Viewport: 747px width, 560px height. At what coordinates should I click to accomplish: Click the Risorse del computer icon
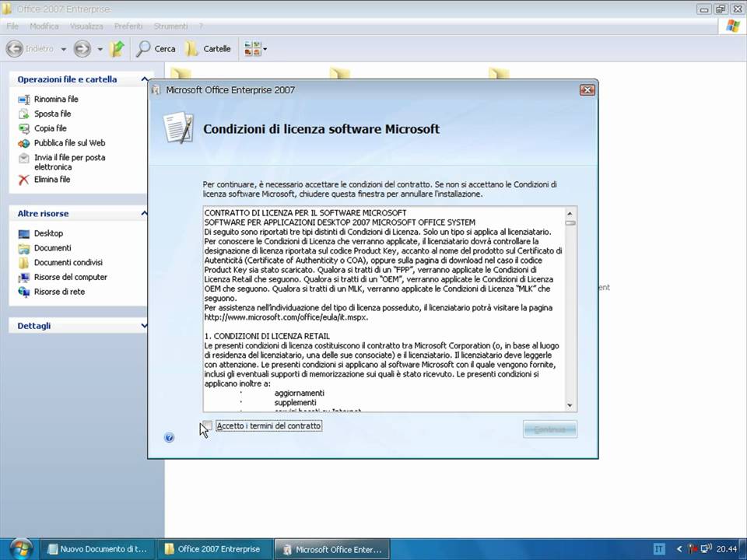[24, 278]
